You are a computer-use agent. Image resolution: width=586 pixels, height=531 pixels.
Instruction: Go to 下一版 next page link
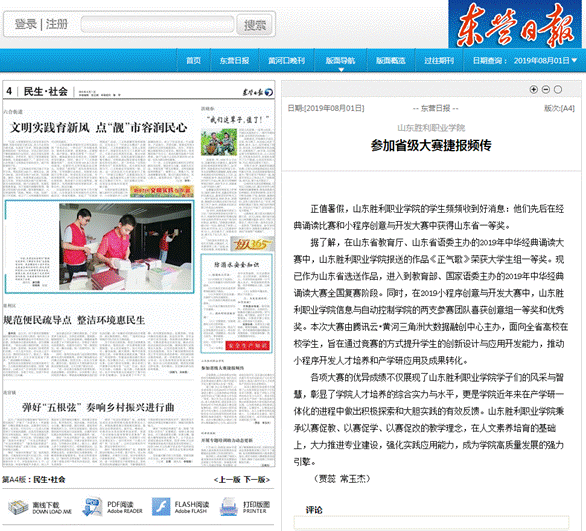click(x=256, y=479)
